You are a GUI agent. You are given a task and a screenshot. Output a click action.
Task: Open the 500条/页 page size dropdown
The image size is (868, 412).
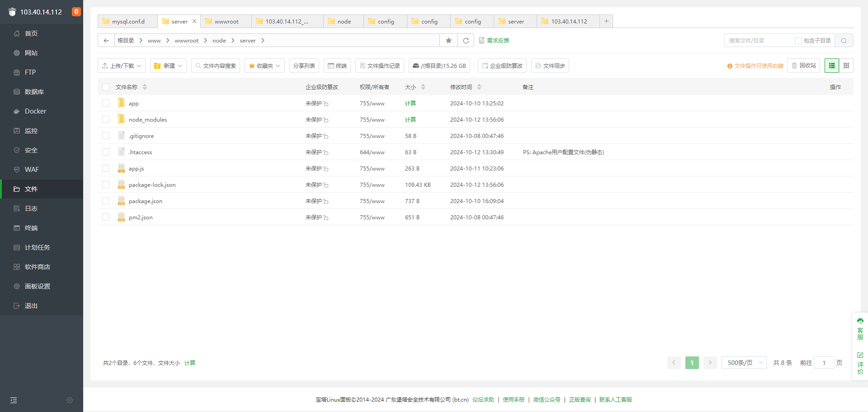tap(744, 363)
